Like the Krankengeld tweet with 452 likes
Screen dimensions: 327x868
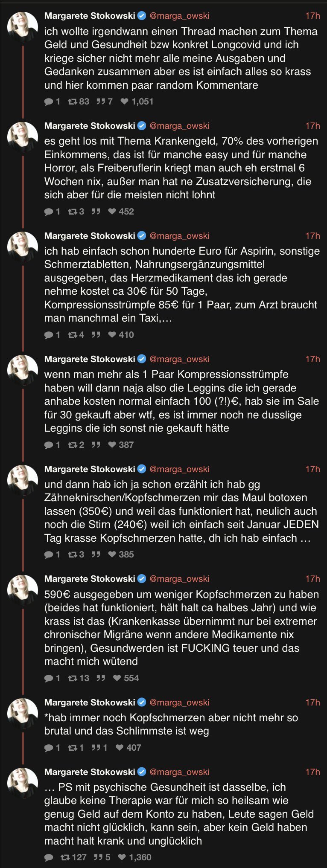[112, 212]
